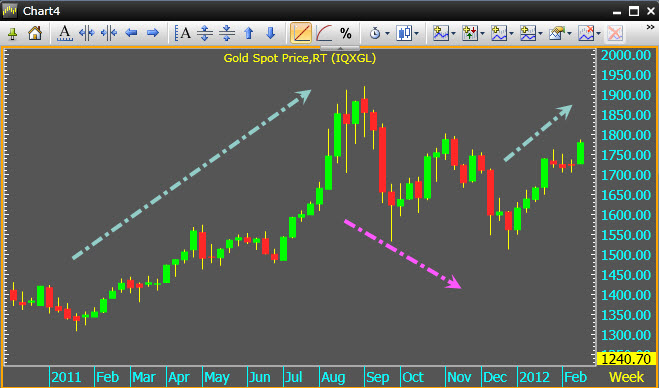Screen dimensions: 659x388
Task: Click the Week period label
Action: [626, 377]
